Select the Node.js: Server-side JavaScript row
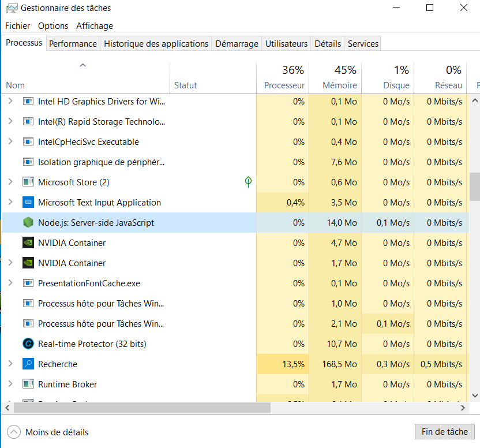The width and height of the screenshot is (480, 448). (x=235, y=222)
